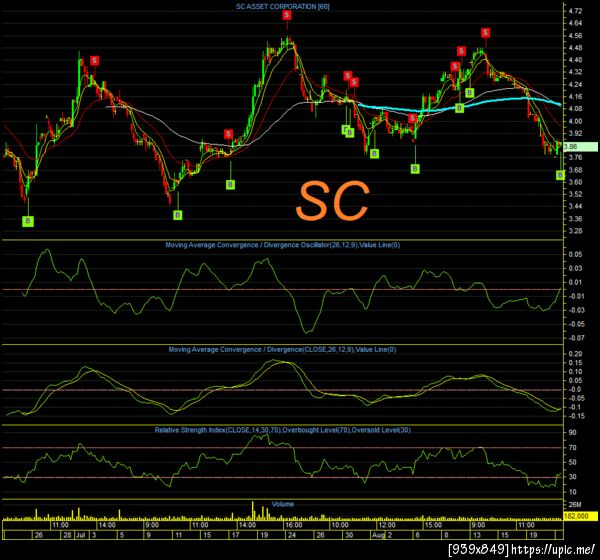The width and height of the screenshot is (600, 560).
Task: Click the S sell marker near July 3
Action: click(95, 60)
